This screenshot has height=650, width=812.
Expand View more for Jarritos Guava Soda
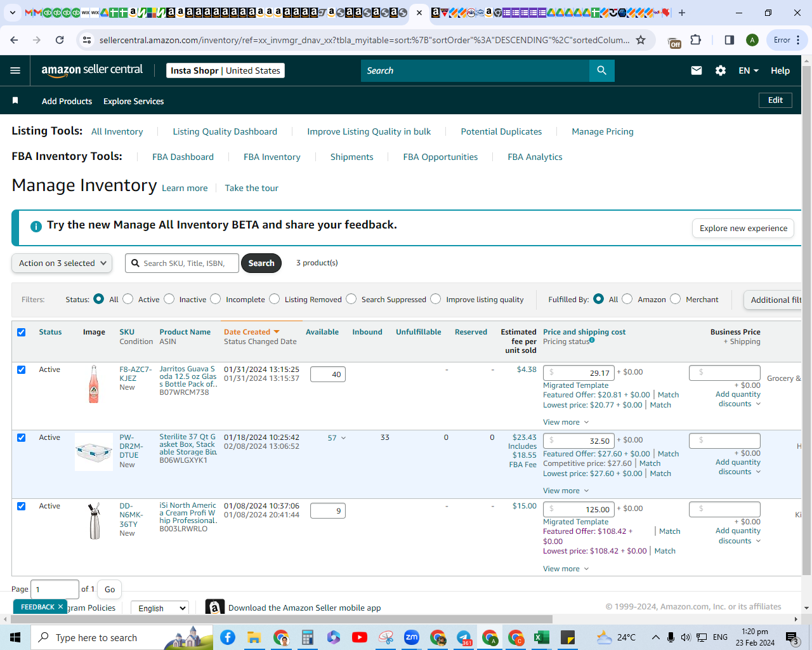coord(566,422)
